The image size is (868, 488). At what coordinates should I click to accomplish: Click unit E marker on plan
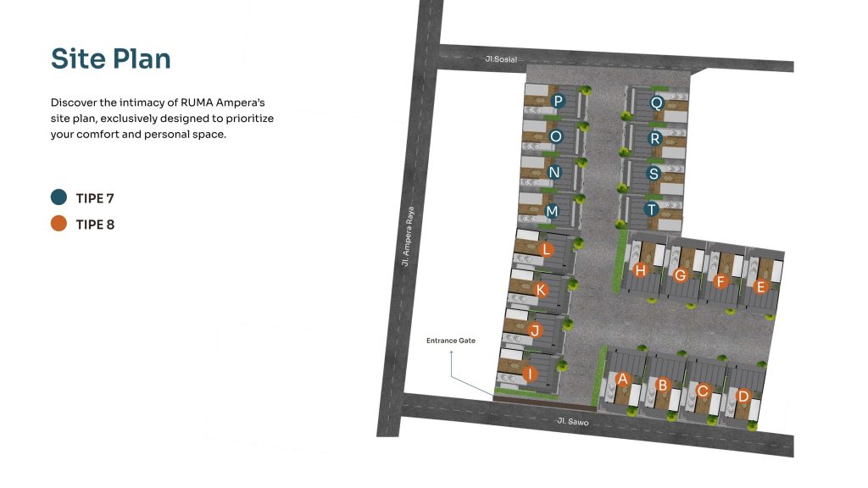[760, 287]
